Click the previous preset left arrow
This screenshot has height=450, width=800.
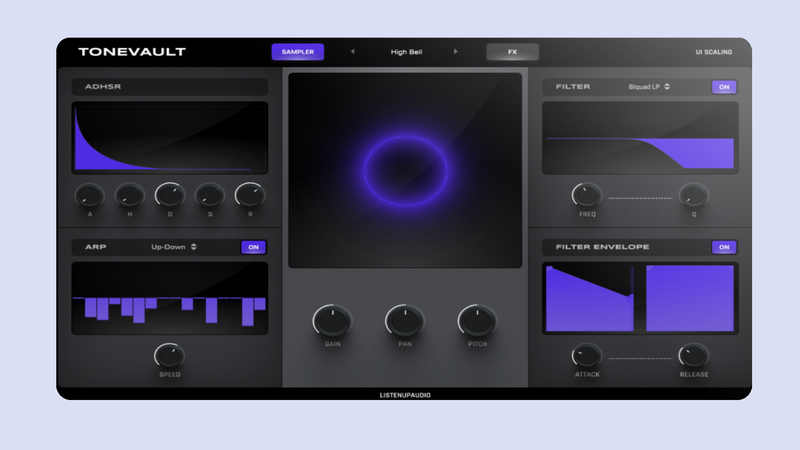352,52
